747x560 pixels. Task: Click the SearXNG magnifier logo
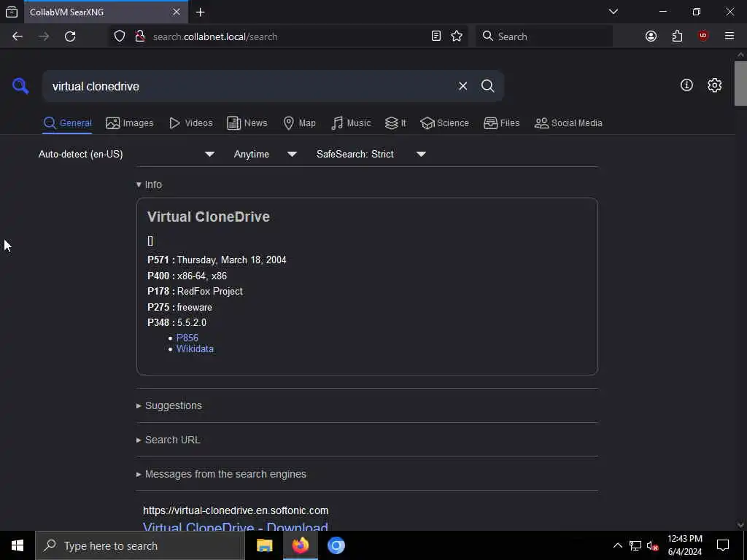(20, 86)
